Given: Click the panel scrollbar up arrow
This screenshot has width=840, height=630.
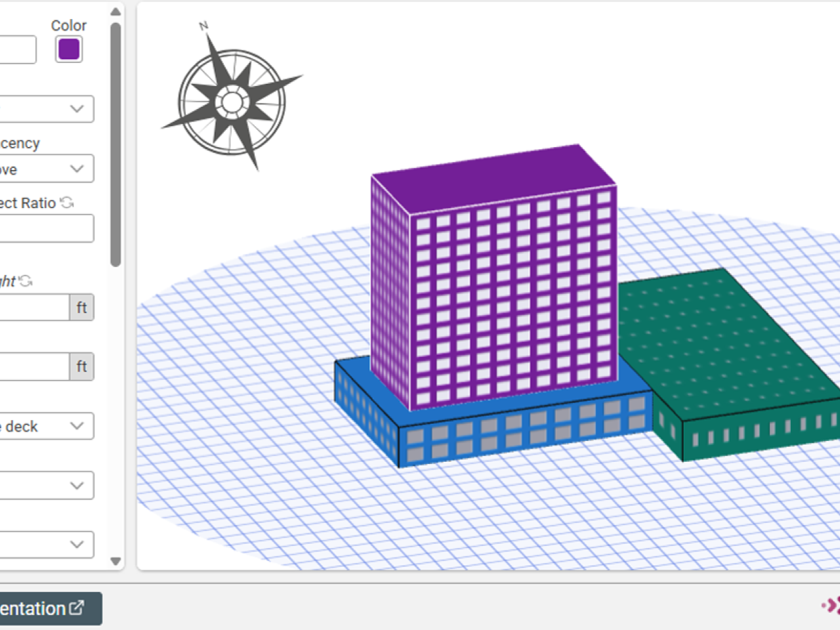Looking at the screenshot, I should click(115, 12).
